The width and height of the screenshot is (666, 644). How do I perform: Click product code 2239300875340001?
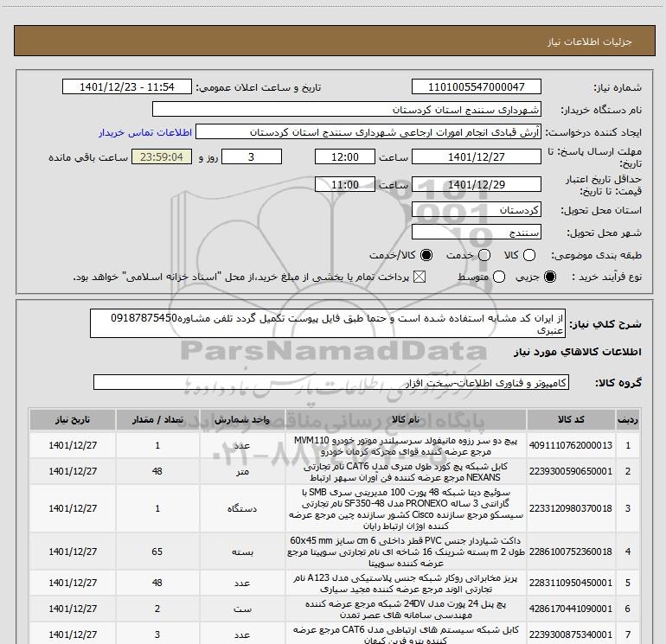[571, 634]
